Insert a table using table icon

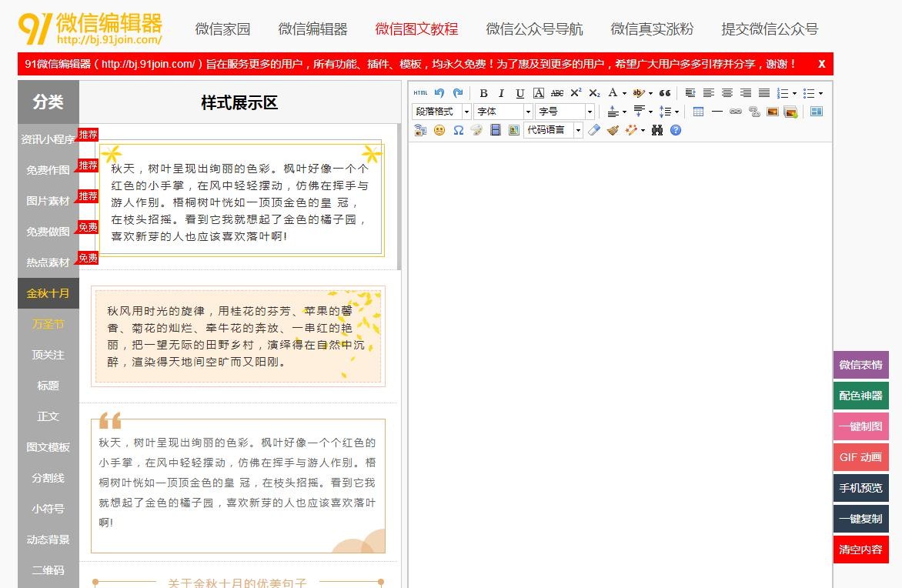[x=698, y=112]
